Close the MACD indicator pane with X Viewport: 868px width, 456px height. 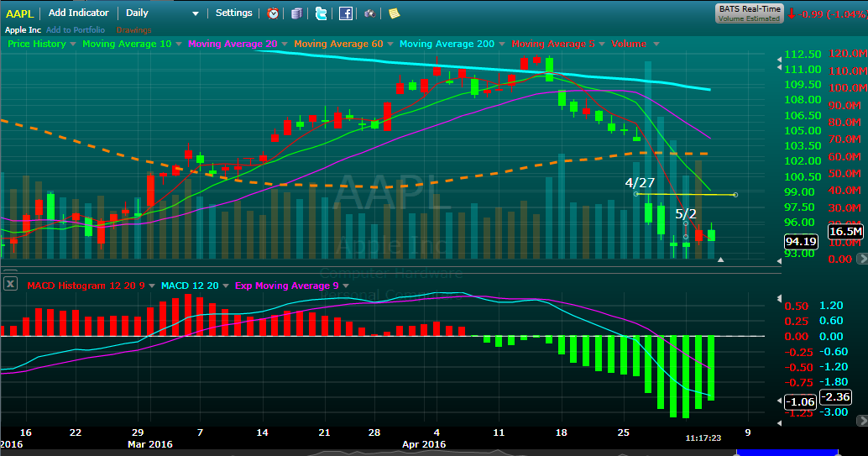pos(10,284)
